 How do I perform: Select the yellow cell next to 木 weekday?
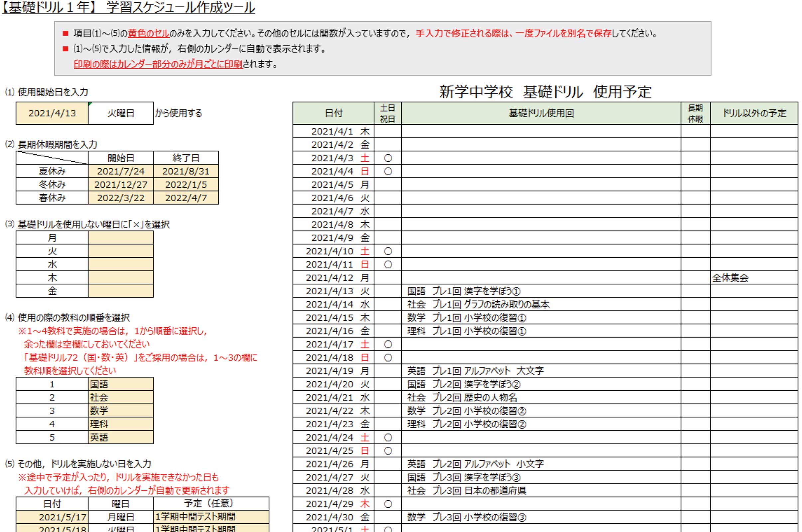click(121, 277)
